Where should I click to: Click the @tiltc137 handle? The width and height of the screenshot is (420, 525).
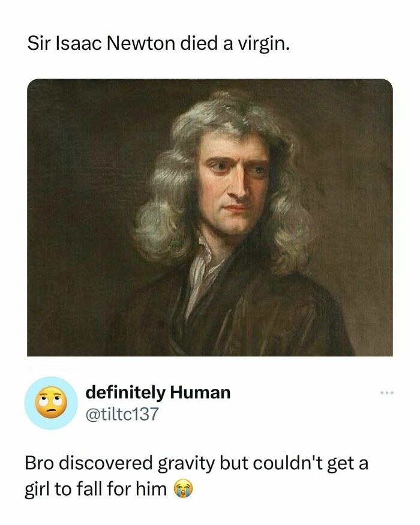pos(122,414)
